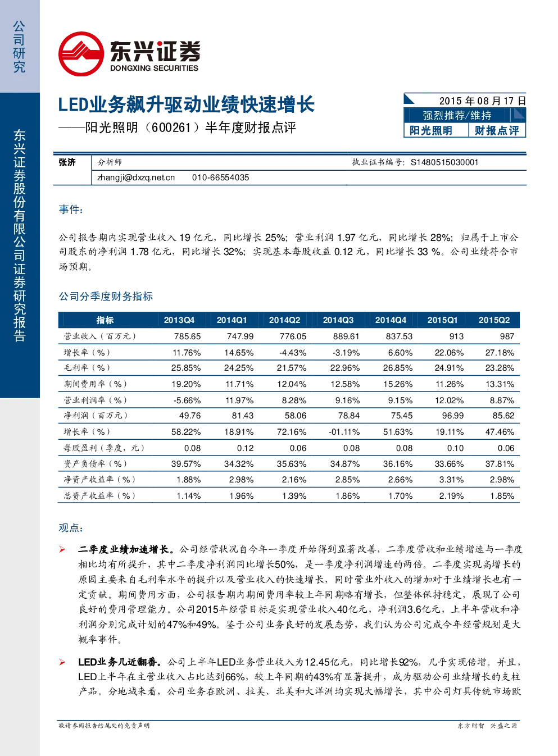The width and height of the screenshot is (558, 756).
Task: Click total asset return value 1.14%
Action: click(x=188, y=496)
